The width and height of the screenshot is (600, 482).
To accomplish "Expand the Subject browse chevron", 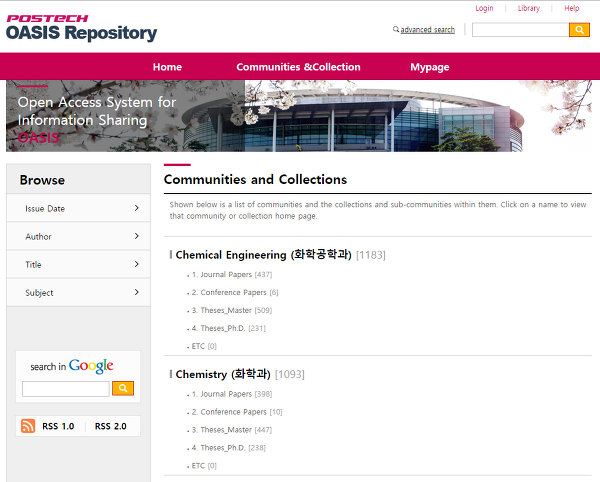I will click(137, 292).
